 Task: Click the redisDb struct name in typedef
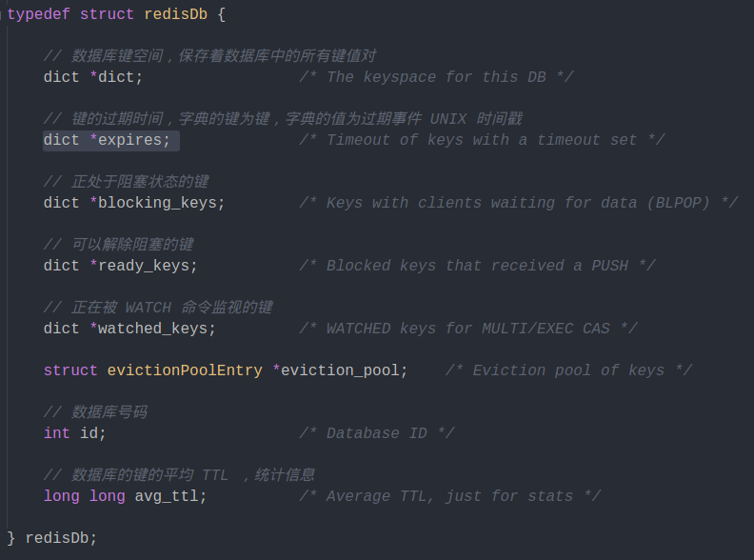pyautogui.click(x=175, y=14)
